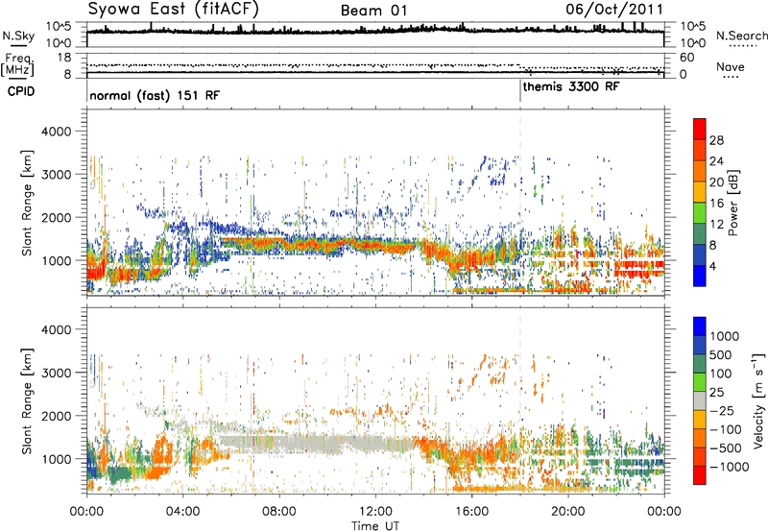Image resolution: width=768 pixels, height=532 pixels.
Task: Click the '20:00' time axis tick
Action: pos(568,512)
